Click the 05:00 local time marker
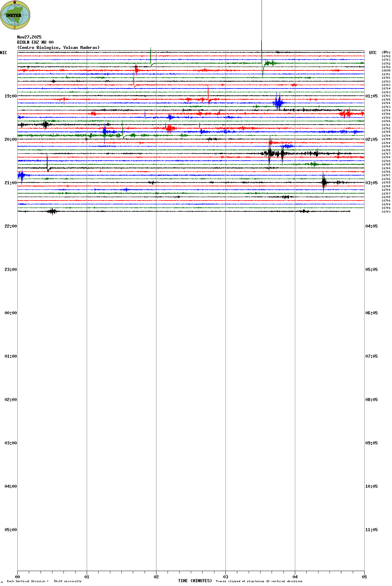 [10, 530]
